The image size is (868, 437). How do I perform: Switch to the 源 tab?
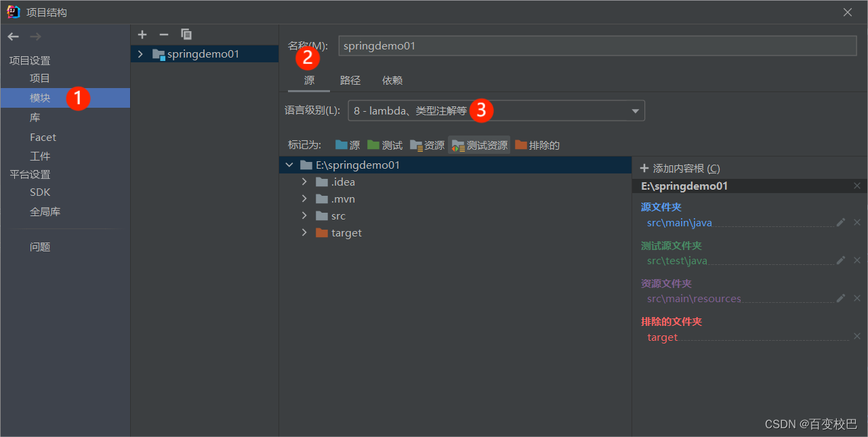[309, 80]
